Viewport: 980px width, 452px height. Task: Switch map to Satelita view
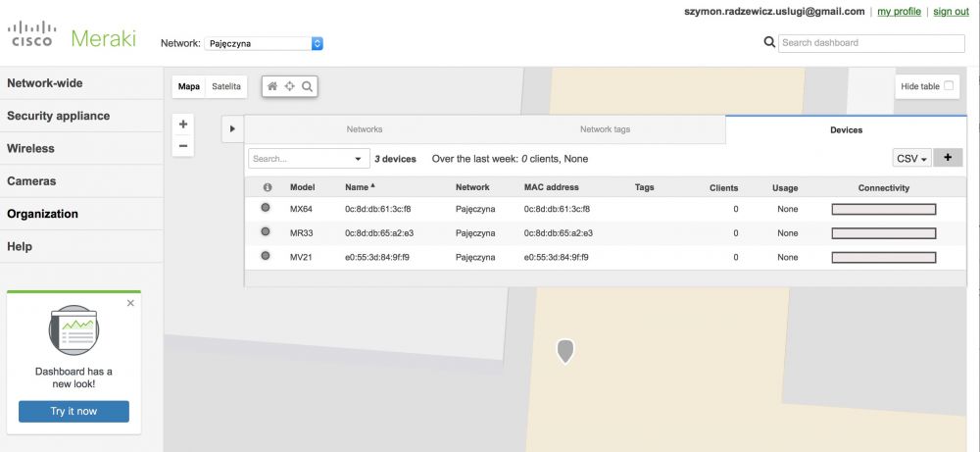pyautogui.click(x=226, y=86)
